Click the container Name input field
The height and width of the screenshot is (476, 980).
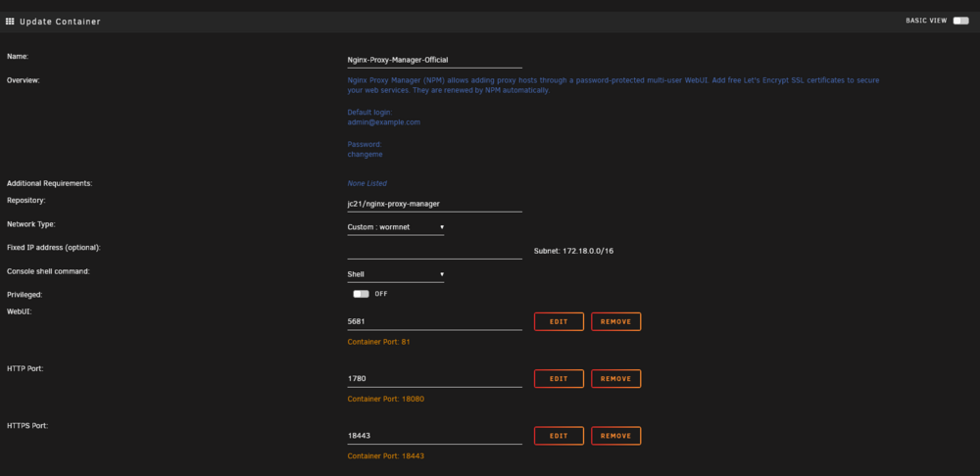click(x=434, y=61)
